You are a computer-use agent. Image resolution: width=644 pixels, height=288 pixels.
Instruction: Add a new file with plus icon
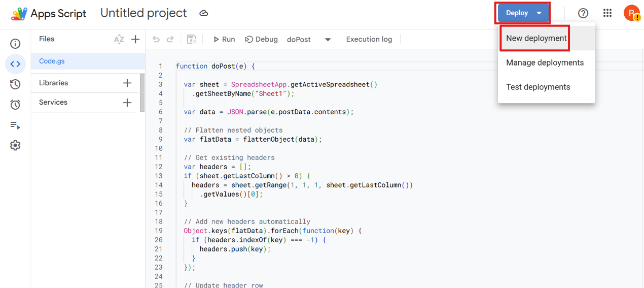(135, 39)
